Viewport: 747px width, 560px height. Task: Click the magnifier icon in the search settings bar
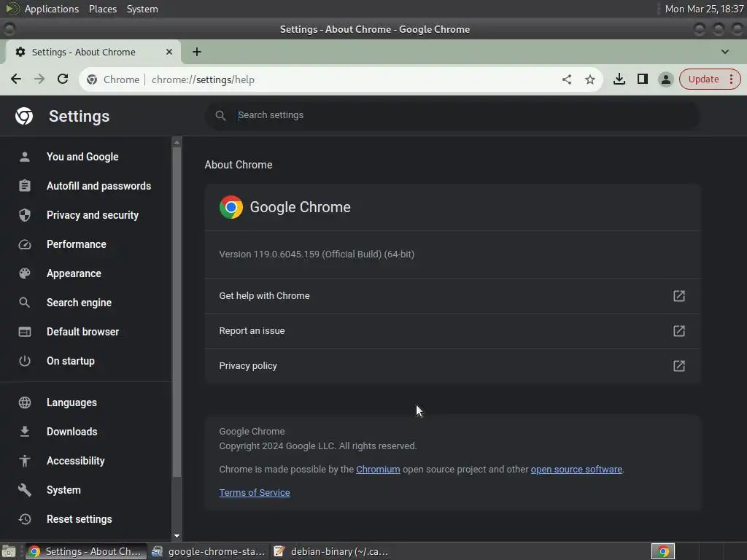[x=220, y=115]
